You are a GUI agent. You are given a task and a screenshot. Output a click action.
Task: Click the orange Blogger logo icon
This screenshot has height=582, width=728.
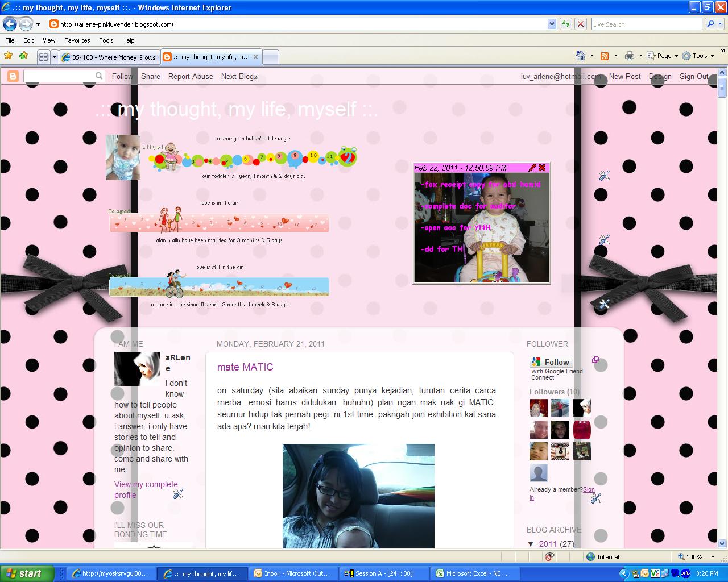pos(13,76)
